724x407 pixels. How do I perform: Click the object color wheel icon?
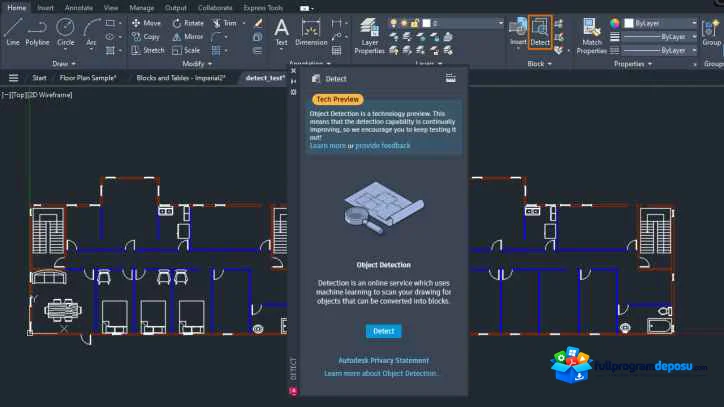click(615, 23)
